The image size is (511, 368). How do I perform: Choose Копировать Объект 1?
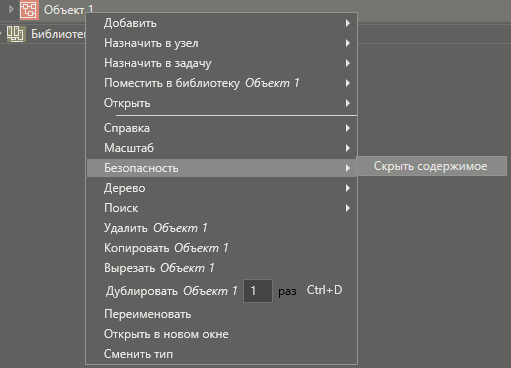[x=222, y=248]
